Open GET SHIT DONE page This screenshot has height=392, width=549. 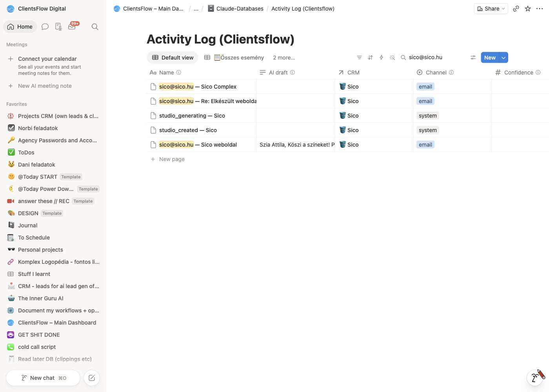pos(53,335)
